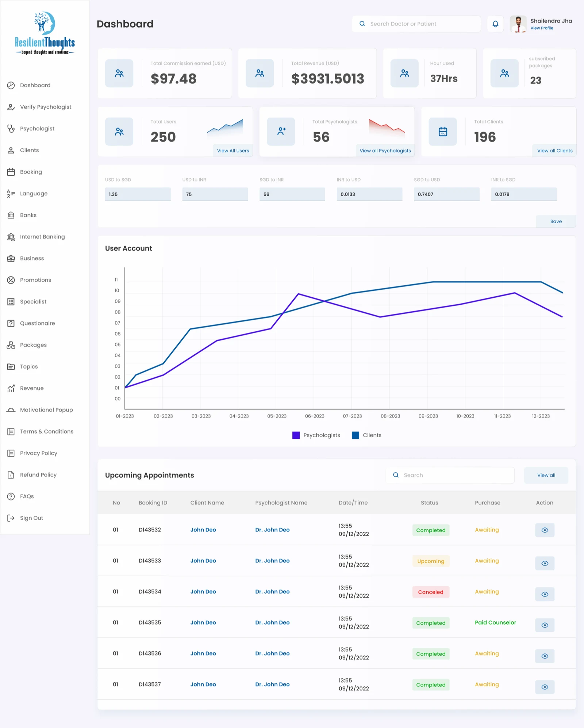The image size is (584, 728).
Task: Open Privacy Policy in the sidebar
Action: (x=39, y=453)
